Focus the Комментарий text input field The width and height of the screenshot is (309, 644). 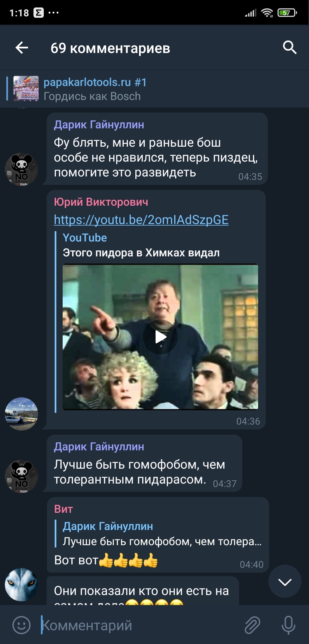click(x=140, y=625)
